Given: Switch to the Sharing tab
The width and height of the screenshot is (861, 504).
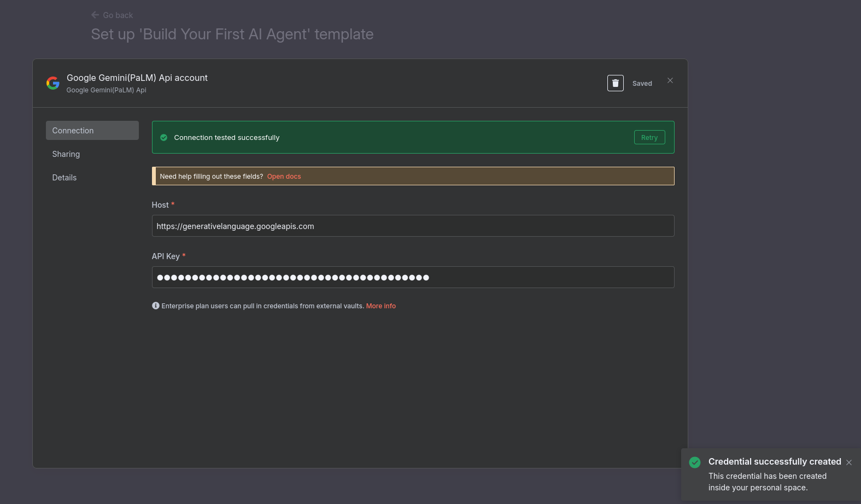Looking at the screenshot, I should click(x=66, y=154).
